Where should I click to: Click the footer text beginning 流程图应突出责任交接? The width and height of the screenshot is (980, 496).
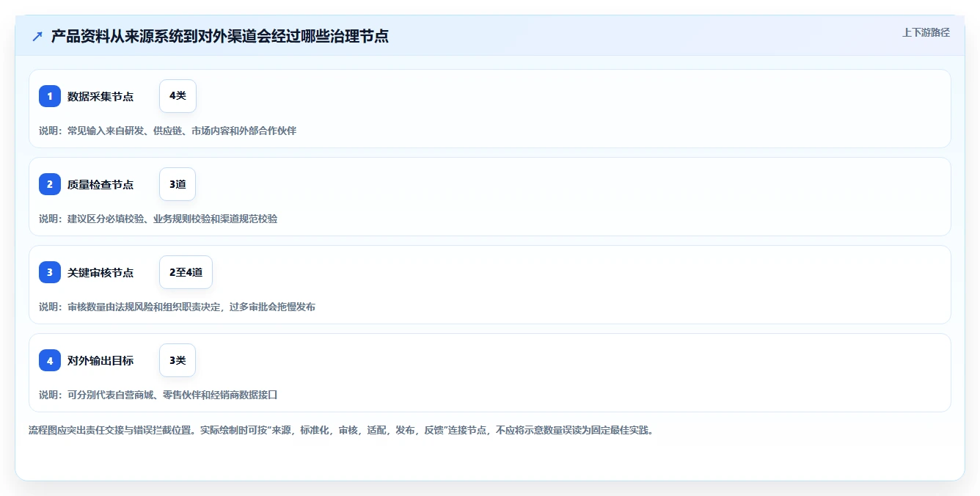tap(341, 430)
